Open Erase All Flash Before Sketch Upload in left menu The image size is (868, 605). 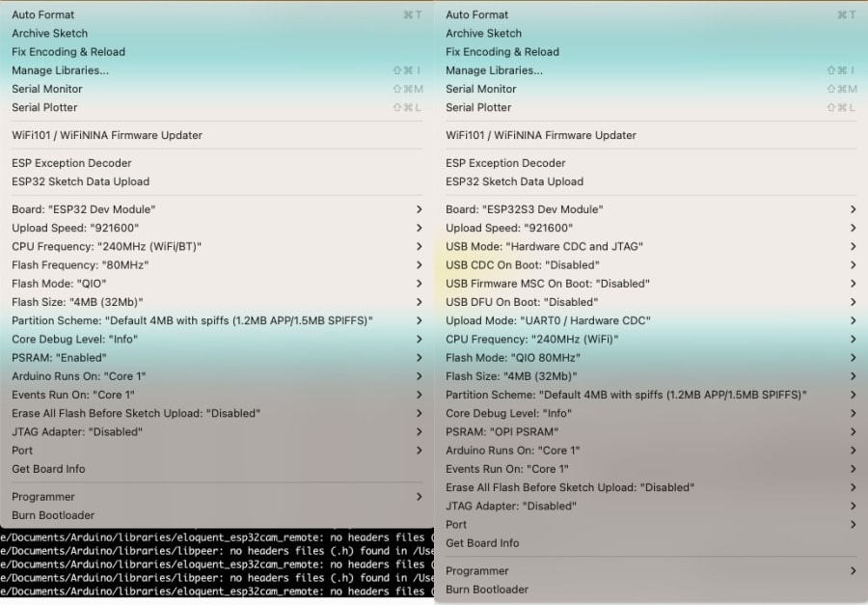pyautogui.click(x=217, y=413)
